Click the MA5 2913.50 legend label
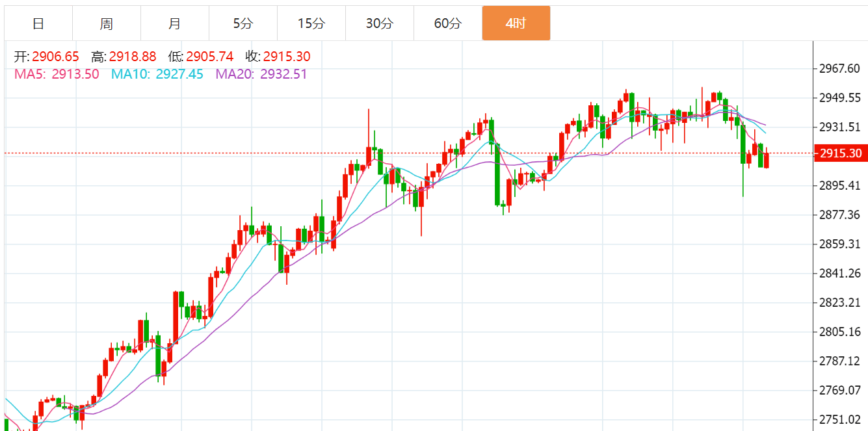868x431 pixels. [x=57, y=74]
